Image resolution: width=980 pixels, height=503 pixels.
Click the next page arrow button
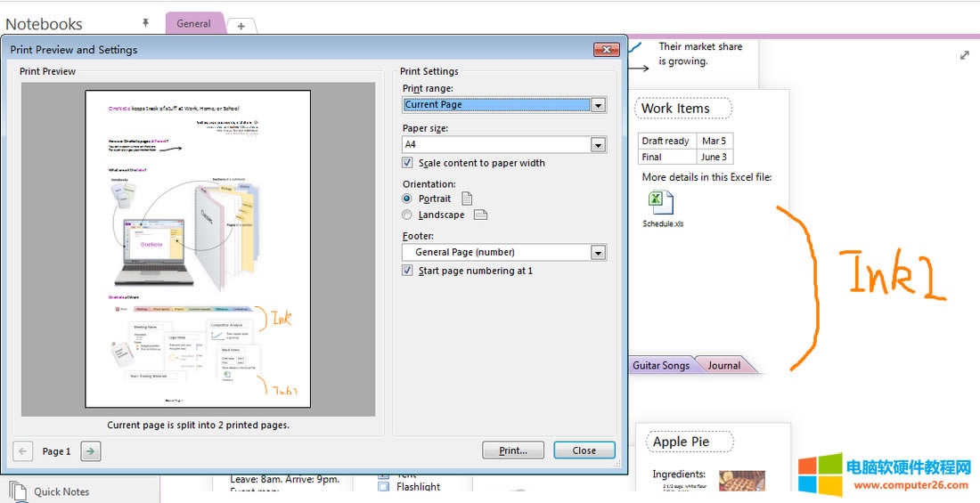tap(91, 451)
